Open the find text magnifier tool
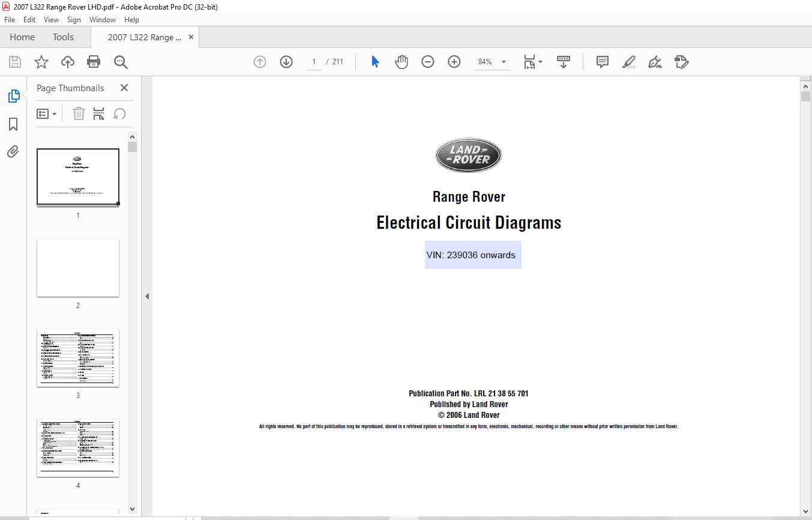 point(121,62)
